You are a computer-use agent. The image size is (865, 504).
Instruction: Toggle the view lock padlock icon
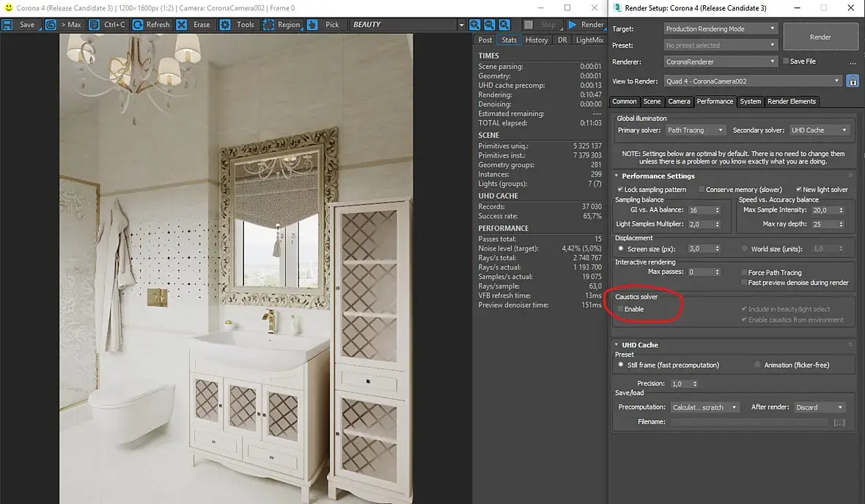[x=853, y=81]
